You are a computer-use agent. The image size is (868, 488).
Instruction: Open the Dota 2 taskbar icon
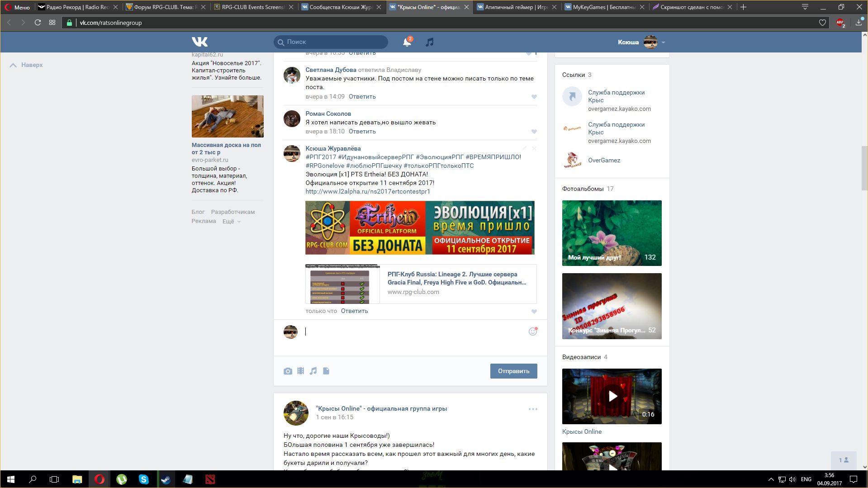(x=210, y=479)
